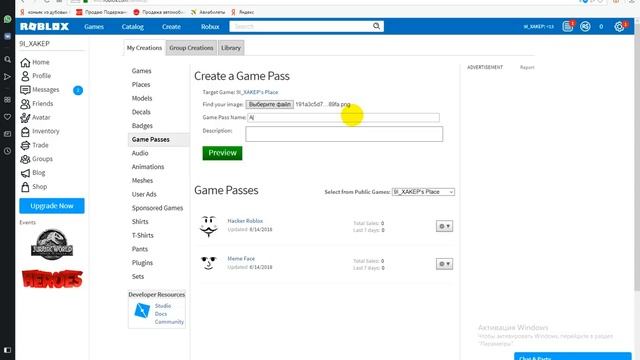Click the Profile icon in sidebar
This screenshot has height=360, width=640.
[x=25, y=76]
